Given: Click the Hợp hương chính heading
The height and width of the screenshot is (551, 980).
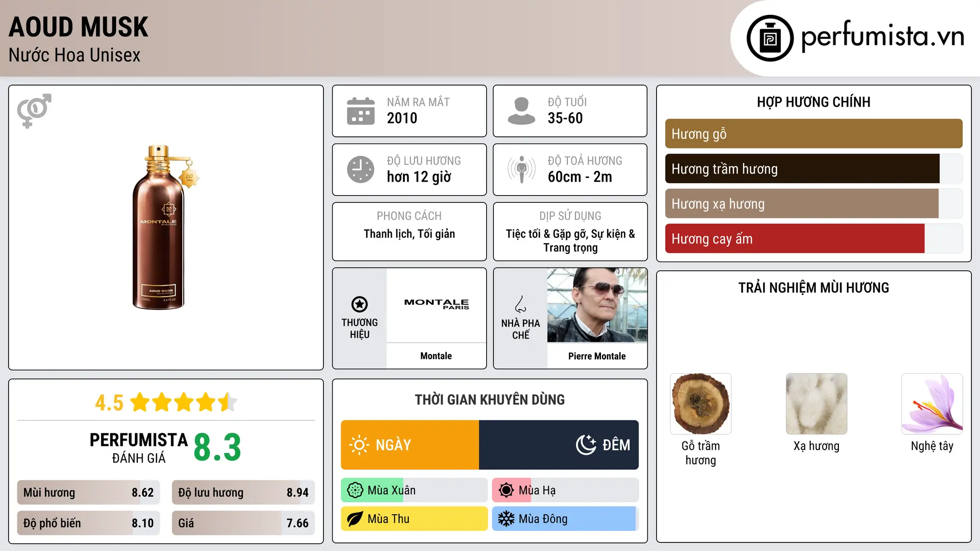Looking at the screenshot, I should point(813,102).
